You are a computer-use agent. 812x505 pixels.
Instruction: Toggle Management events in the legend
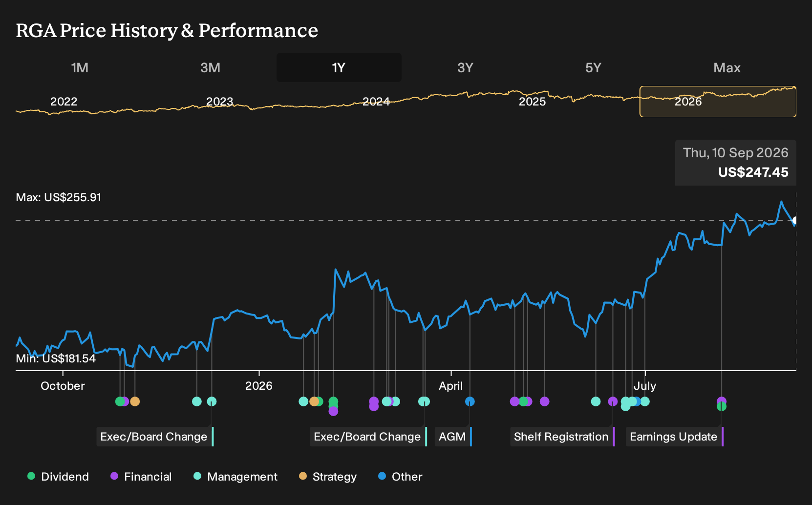pyautogui.click(x=235, y=477)
